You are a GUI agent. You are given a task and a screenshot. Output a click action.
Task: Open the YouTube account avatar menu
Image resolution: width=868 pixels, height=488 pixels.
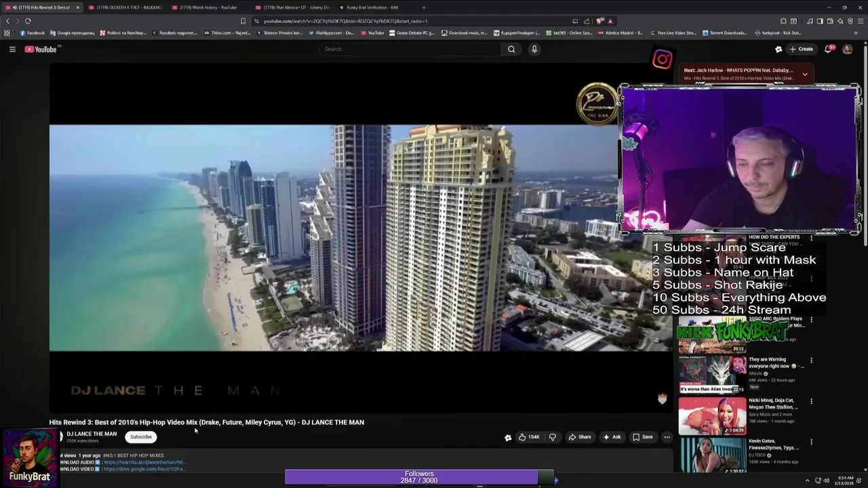(x=847, y=49)
